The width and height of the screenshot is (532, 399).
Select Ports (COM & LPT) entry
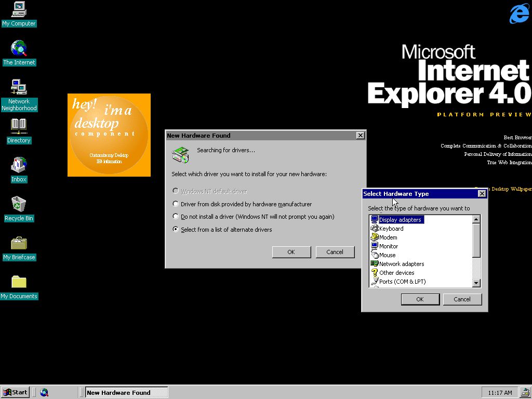point(402,281)
